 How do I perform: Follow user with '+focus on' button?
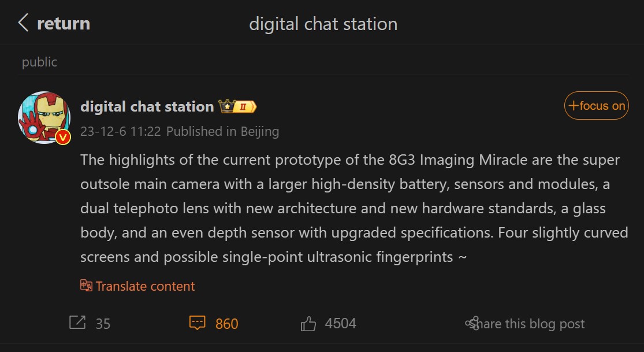[597, 106]
